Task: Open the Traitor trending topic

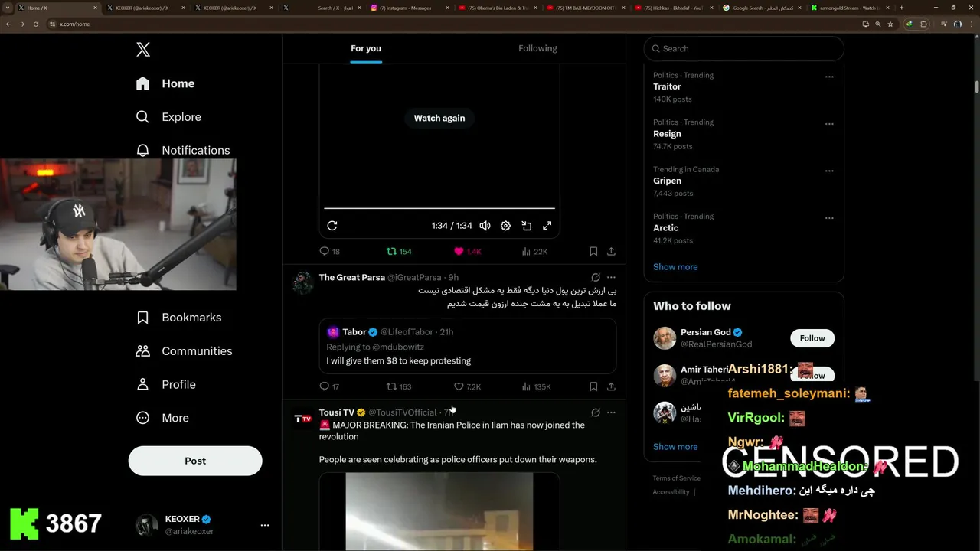Action: (667, 86)
